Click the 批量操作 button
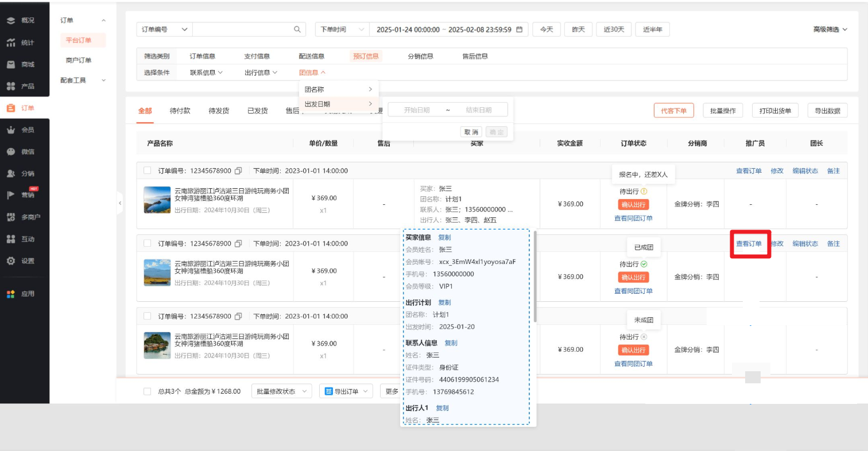The height and width of the screenshot is (451, 868). coord(723,111)
